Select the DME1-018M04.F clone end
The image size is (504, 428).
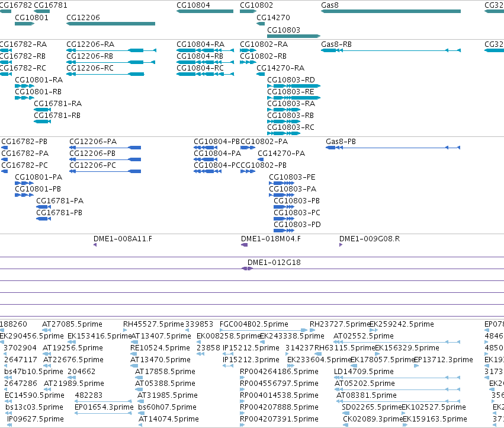[271, 239]
